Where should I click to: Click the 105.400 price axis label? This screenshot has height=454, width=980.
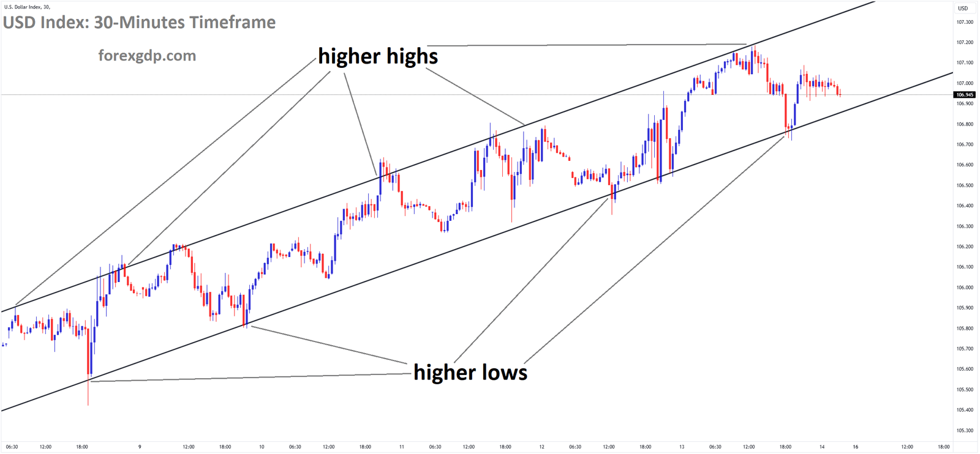click(965, 410)
